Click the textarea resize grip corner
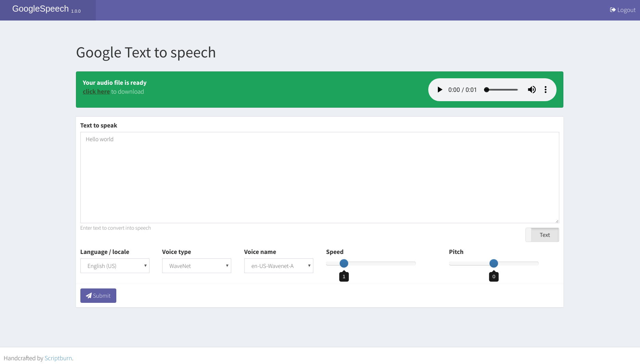The width and height of the screenshot is (640, 364). 557,221
